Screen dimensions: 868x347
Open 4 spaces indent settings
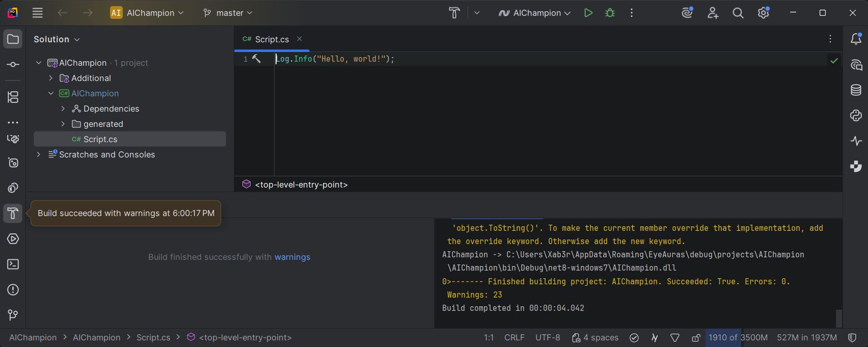click(595, 337)
